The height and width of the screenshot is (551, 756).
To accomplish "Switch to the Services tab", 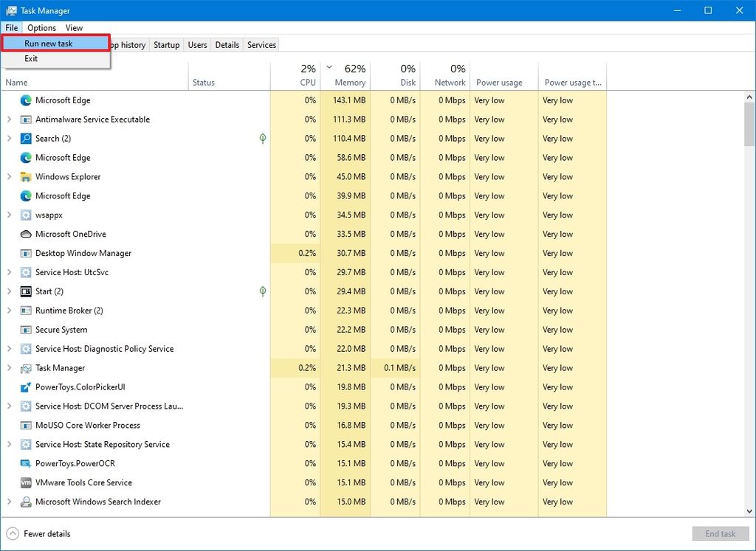I will [261, 44].
